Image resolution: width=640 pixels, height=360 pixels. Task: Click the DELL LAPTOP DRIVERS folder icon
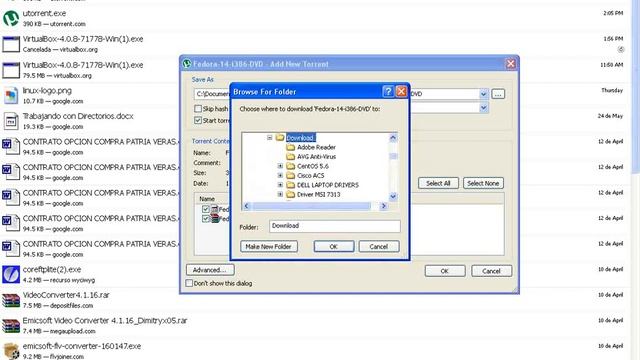point(290,184)
